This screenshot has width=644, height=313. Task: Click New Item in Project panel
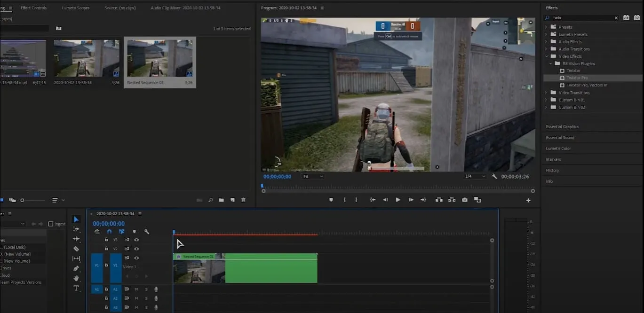tap(232, 200)
